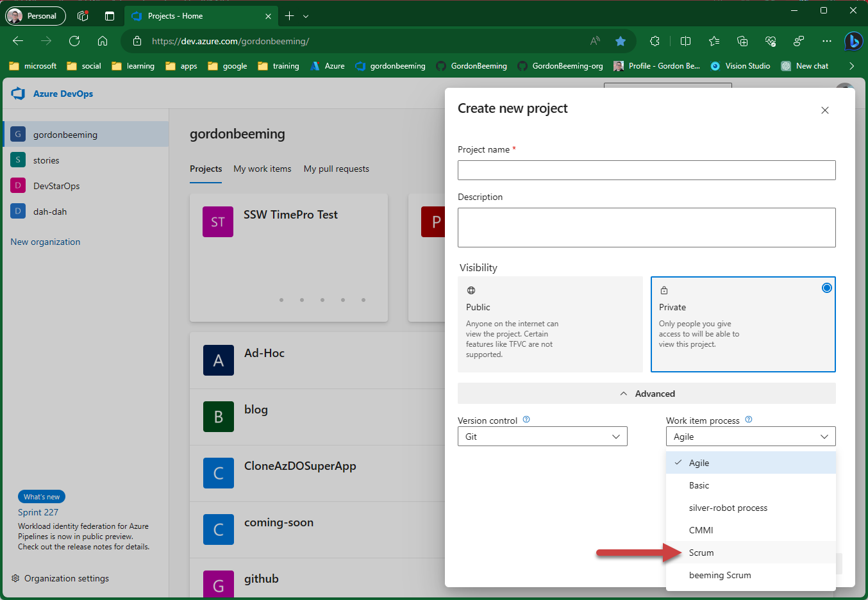The image size is (868, 600).
Task: Click the Work item process Agile combo box
Action: coord(750,437)
